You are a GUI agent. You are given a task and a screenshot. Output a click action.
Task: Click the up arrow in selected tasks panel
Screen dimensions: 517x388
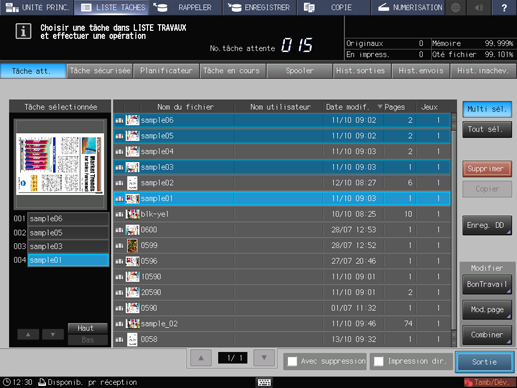[28, 334]
